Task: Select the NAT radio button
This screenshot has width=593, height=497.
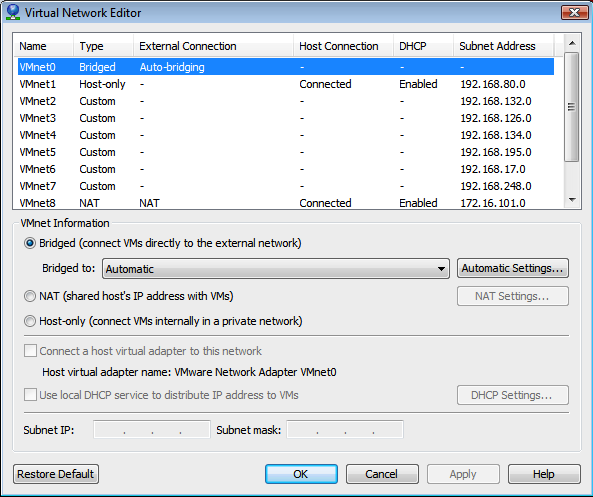Action: (x=30, y=296)
